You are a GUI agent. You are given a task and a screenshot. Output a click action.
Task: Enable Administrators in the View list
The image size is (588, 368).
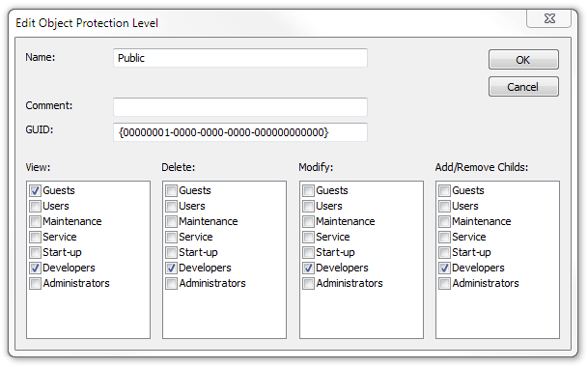tap(36, 283)
